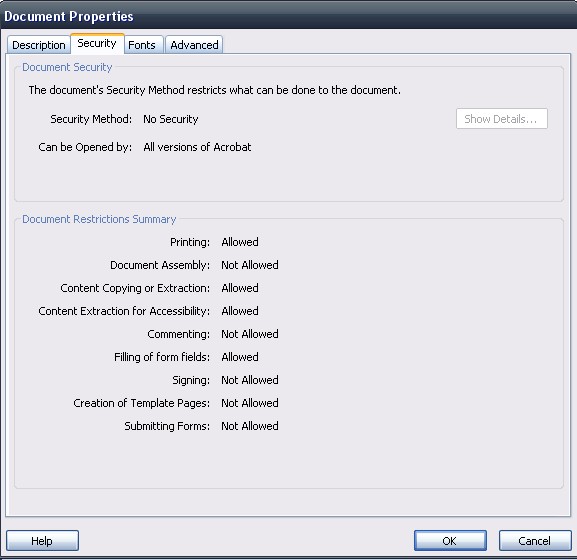577x560 pixels.
Task: Click the Printing Allowed value
Action: tap(240, 242)
